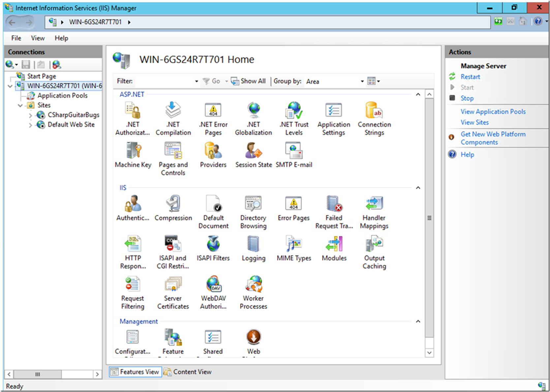Viewport: 550px width, 392px height.
Task: Open Output Caching feature
Action: tap(374, 252)
